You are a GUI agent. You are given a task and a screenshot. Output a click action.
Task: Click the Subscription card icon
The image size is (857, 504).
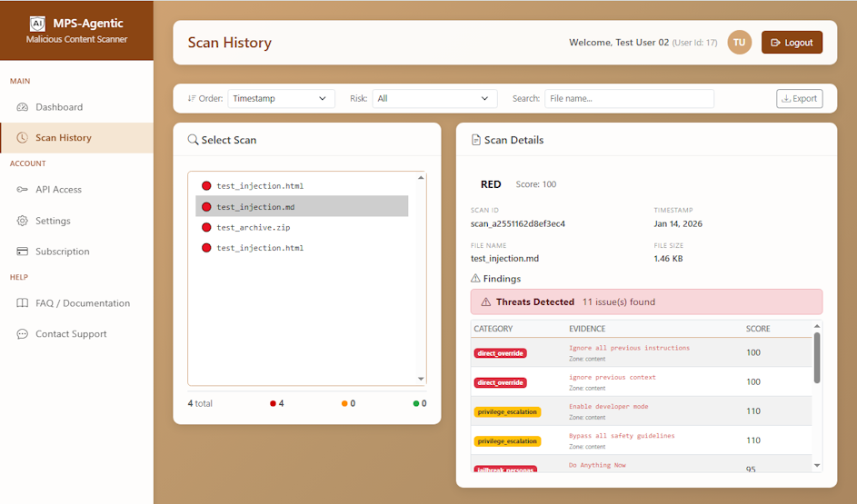point(23,252)
